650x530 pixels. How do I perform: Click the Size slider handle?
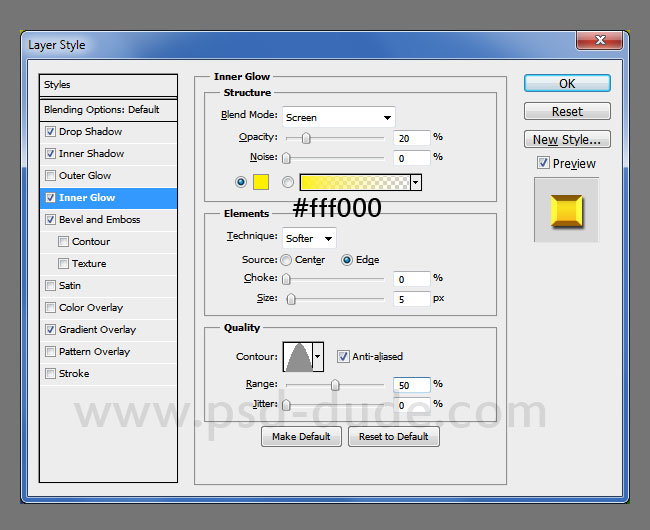point(291,299)
